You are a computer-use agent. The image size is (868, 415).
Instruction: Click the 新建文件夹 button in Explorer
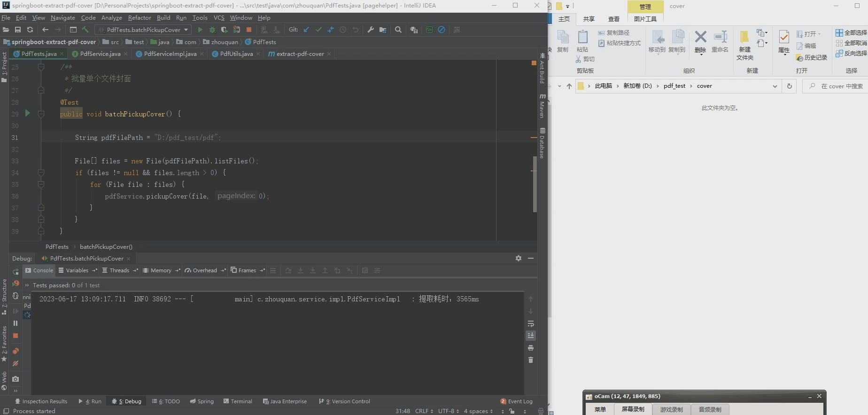pos(744,46)
